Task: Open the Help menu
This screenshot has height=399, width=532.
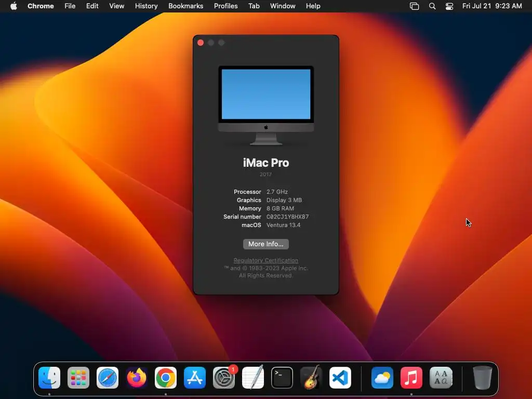Action: tap(313, 6)
